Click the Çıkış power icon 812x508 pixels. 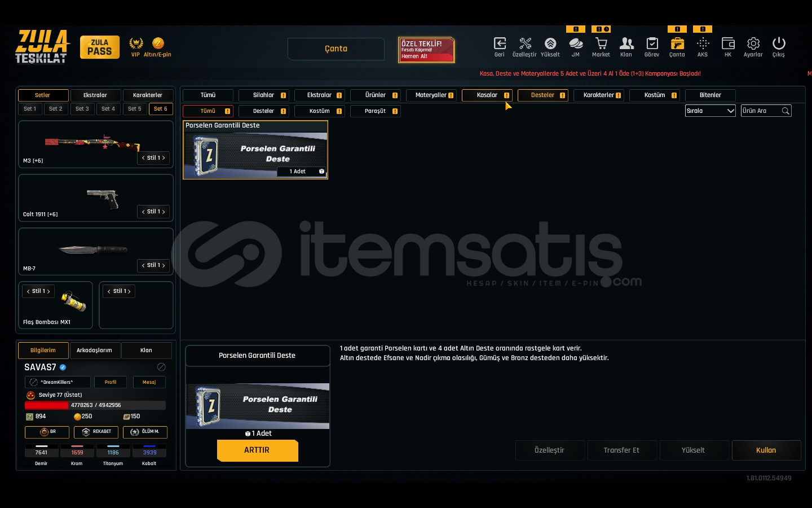pyautogui.click(x=779, y=43)
